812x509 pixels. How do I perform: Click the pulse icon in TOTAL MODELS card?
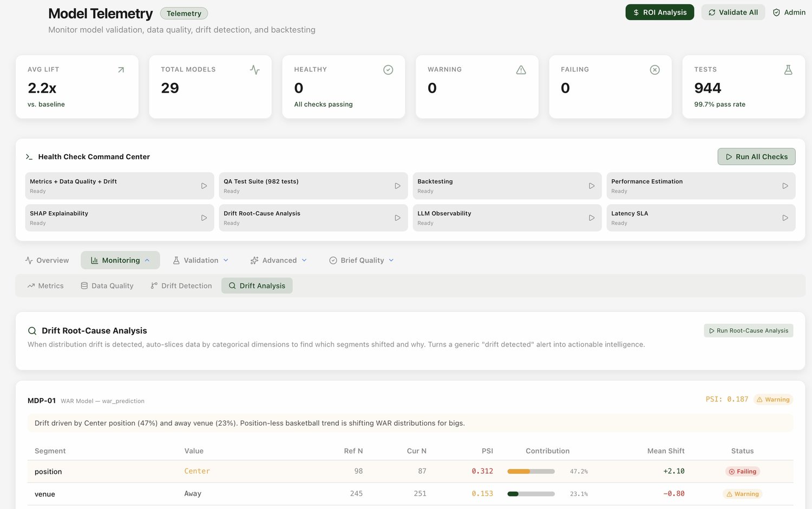(x=254, y=70)
